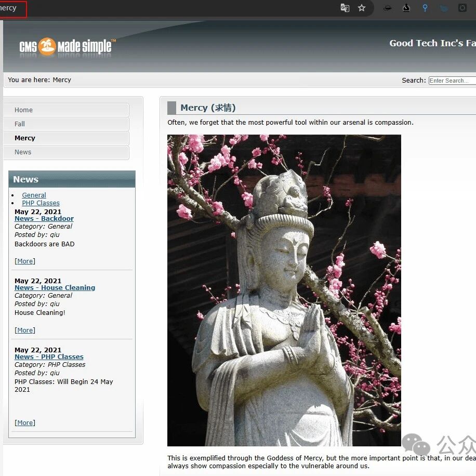476x476 pixels.
Task: Click the Mercy (求情) page heading
Action: pyautogui.click(x=208, y=108)
